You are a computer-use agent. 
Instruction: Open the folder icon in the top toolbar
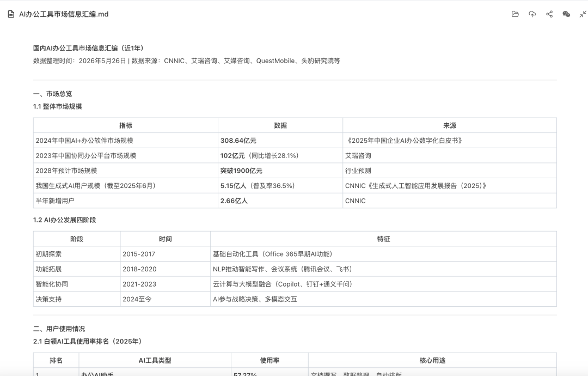pyautogui.click(x=515, y=14)
